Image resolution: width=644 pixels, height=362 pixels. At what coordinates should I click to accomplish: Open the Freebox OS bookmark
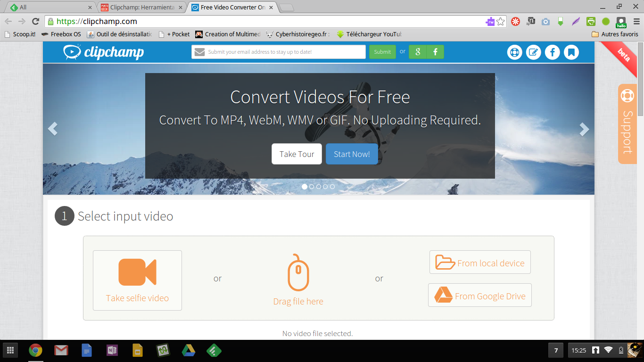tap(61, 34)
